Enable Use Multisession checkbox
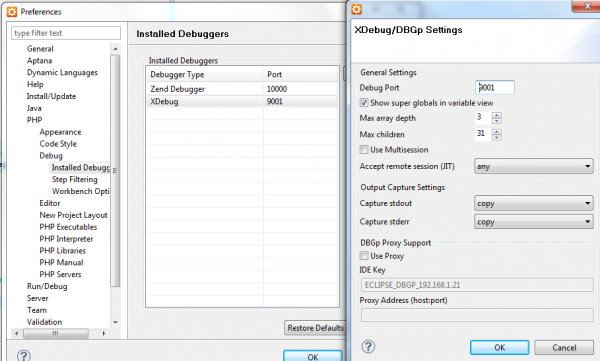This screenshot has width=600, height=361. pyautogui.click(x=364, y=149)
